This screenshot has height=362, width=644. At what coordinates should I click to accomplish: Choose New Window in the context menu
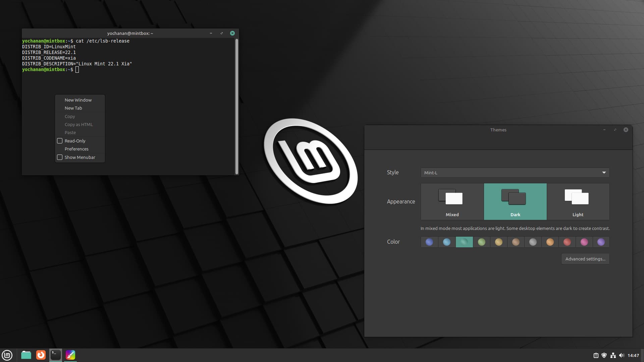tap(80, 100)
